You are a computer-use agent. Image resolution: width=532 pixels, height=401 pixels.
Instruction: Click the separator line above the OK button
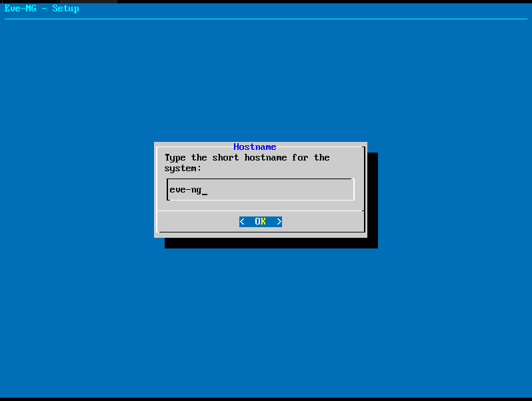[260, 210]
